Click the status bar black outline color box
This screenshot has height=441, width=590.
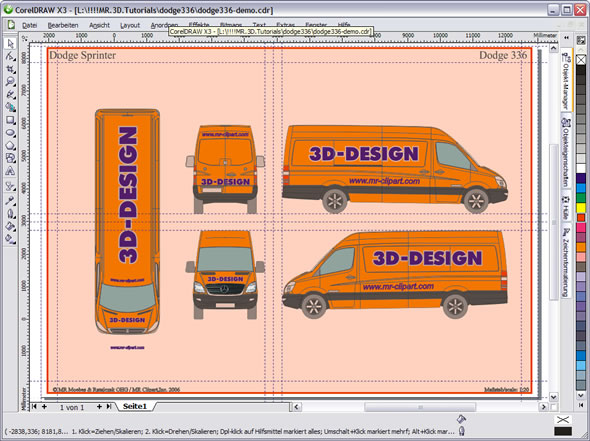[563, 431]
